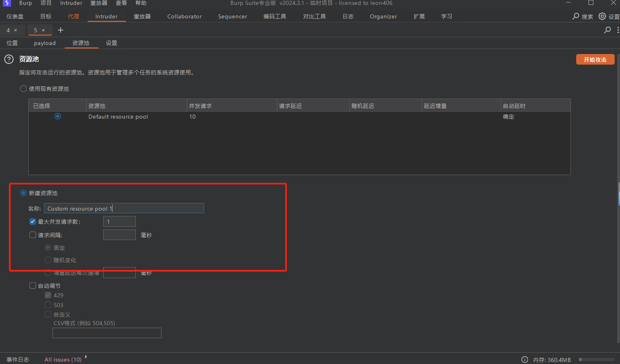Click the max concurrent requests value field

click(119, 222)
